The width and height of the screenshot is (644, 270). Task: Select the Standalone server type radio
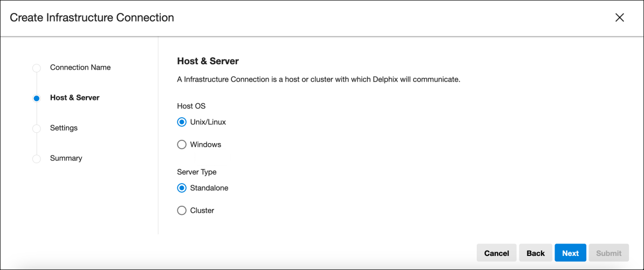182,188
